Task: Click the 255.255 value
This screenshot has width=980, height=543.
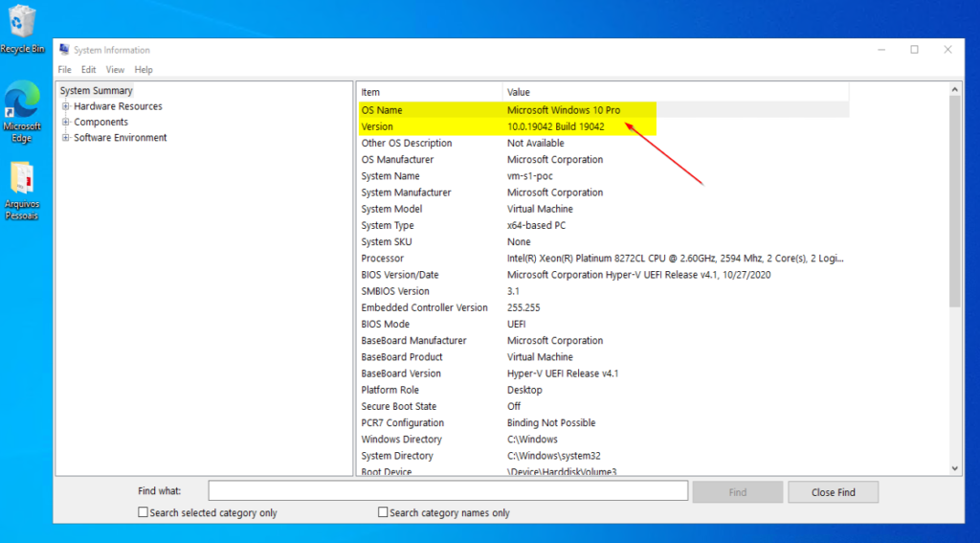Action: (523, 307)
